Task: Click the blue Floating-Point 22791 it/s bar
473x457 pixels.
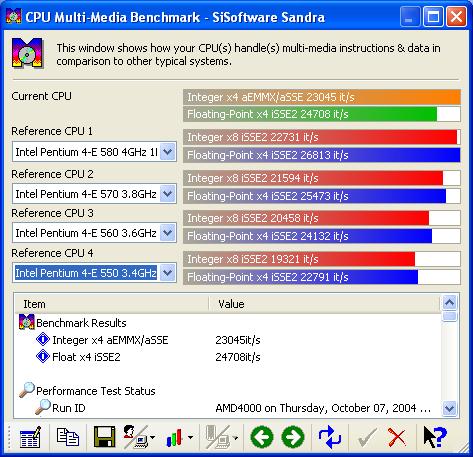Action: (322, 277)
